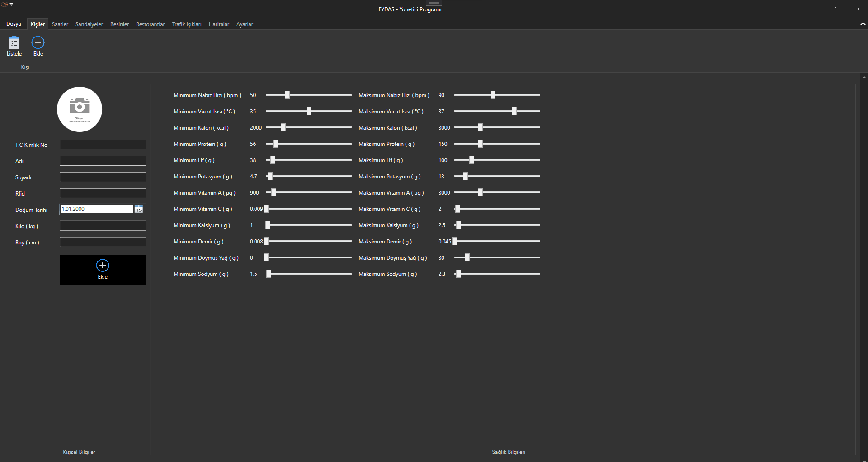
Task: Click the Maksimum Vucut Isısı slider handle
Action: 514,111
